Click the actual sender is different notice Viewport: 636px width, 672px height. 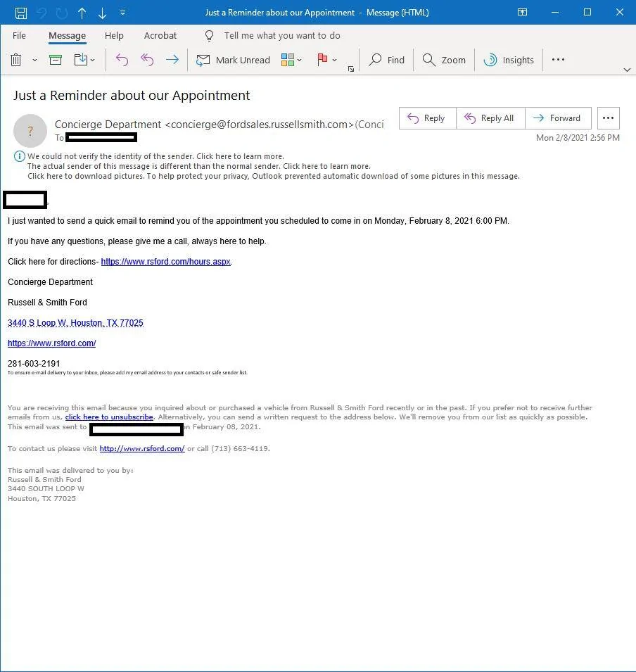click(199, 166)
